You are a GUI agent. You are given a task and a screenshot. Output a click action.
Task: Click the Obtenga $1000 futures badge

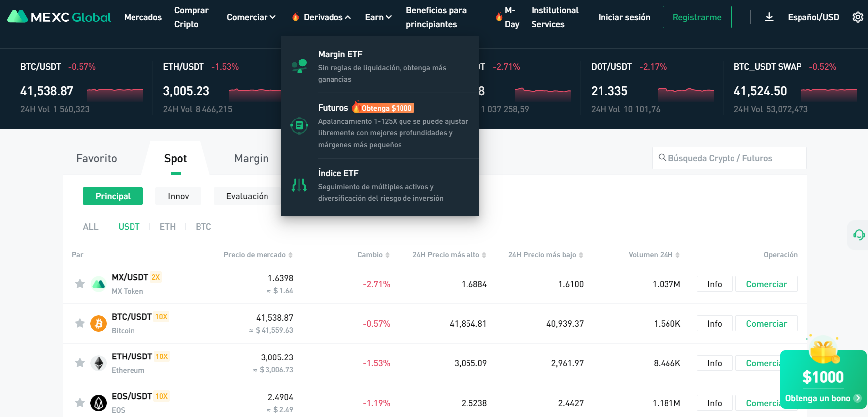tap(383, 108)
